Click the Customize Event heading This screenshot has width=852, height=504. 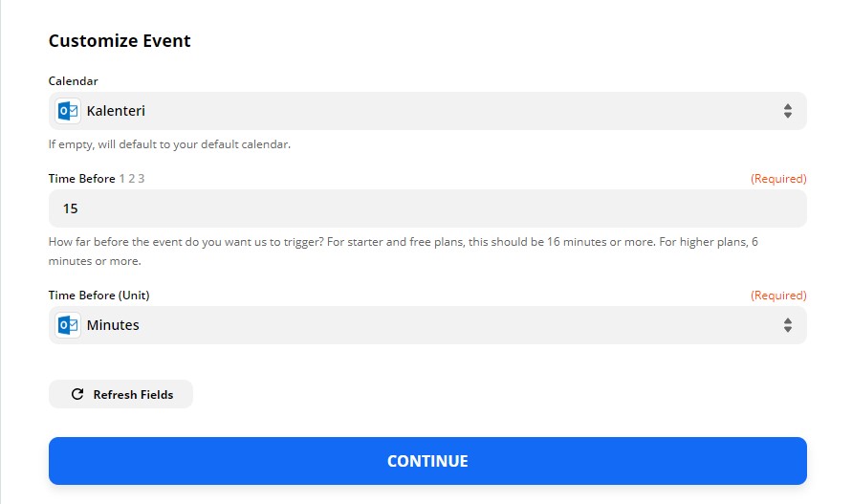tap(120, 41)
